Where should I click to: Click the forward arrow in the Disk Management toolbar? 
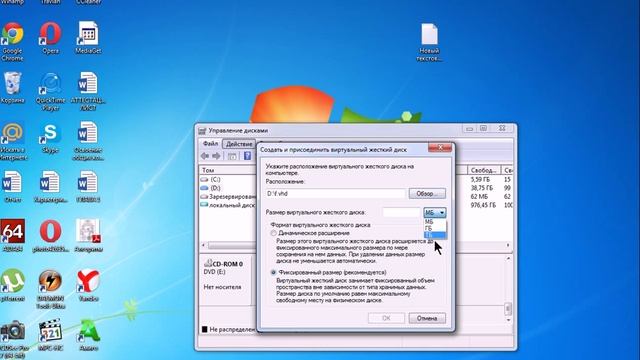coord(216,156)
